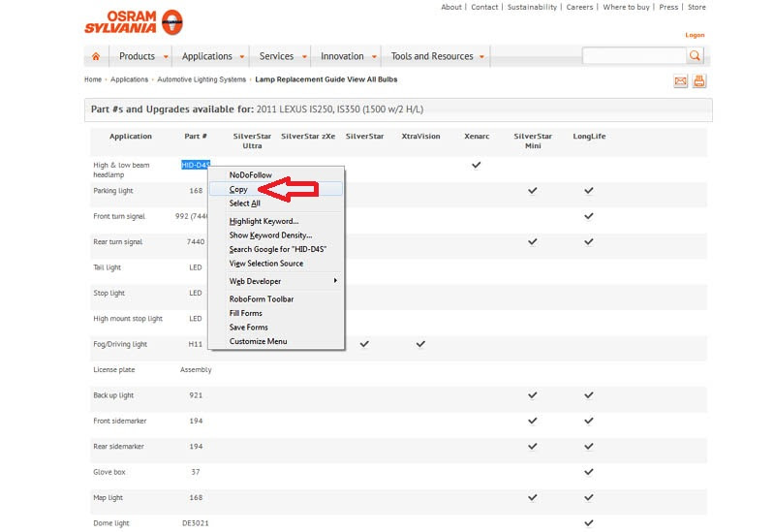The width and height of the screenshot is (775, 532).
Task: Click Map light SilverStar Mini checkmark
Action: point(532,497)
